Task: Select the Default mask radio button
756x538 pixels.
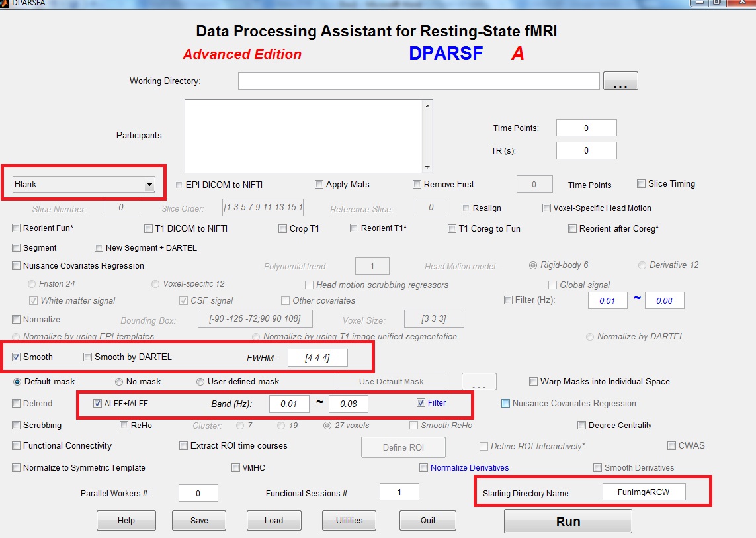Action: [17, 382]
